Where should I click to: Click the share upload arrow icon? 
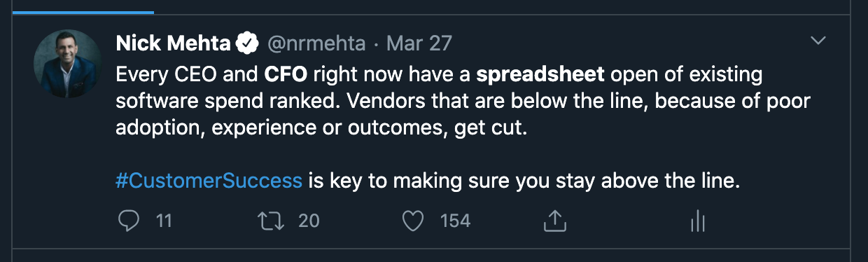[x=554, y=221]
